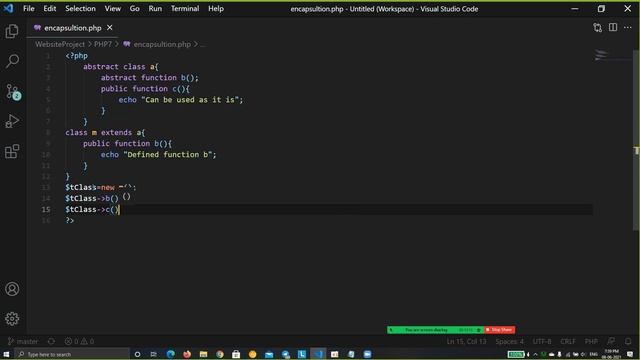Click the WebsiteProject breadcrumb

pyautogui.click(x=60, y=44)
